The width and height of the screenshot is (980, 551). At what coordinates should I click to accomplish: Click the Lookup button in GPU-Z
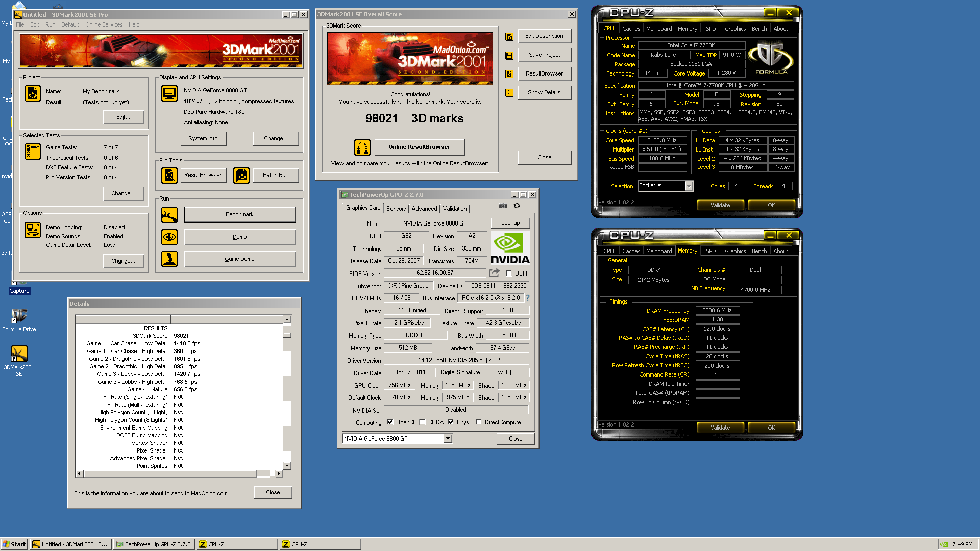point(510,223)
